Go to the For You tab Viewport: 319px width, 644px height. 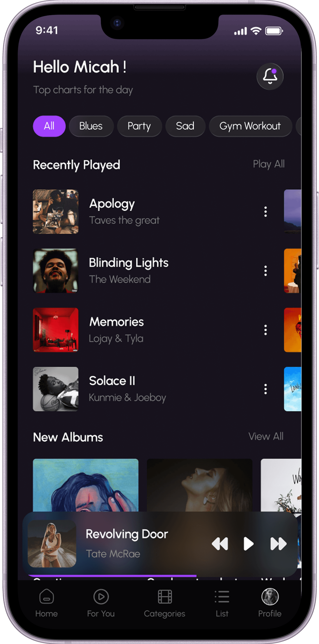101,597
